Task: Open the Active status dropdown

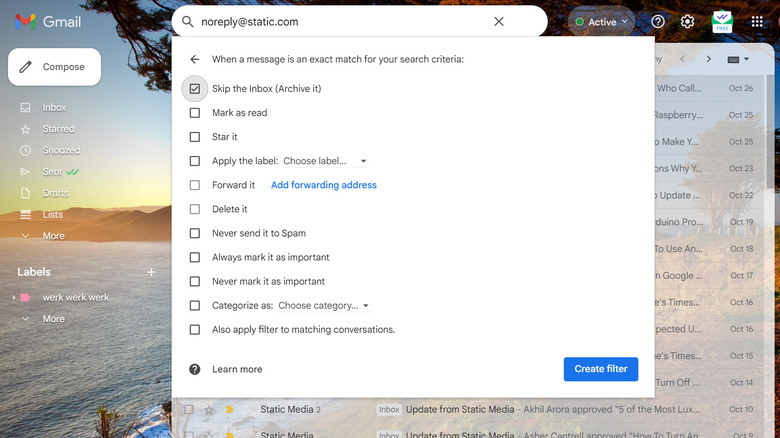Action: [601, 21]
